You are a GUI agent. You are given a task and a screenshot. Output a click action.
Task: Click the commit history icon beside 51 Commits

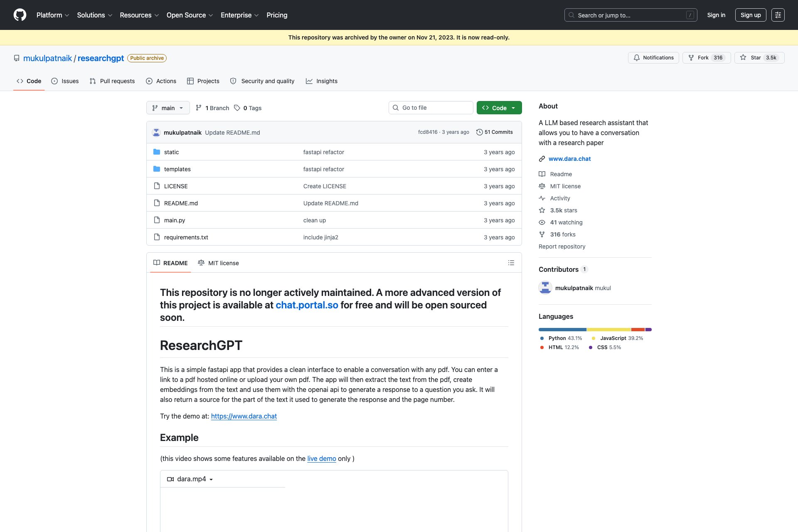[x=479, y=132]
